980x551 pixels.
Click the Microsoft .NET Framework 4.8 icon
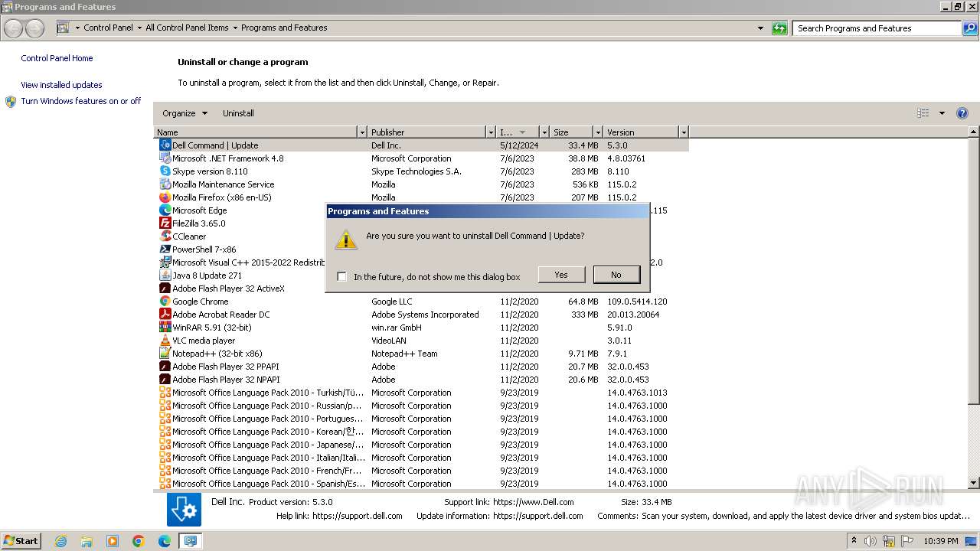(165, 158)
